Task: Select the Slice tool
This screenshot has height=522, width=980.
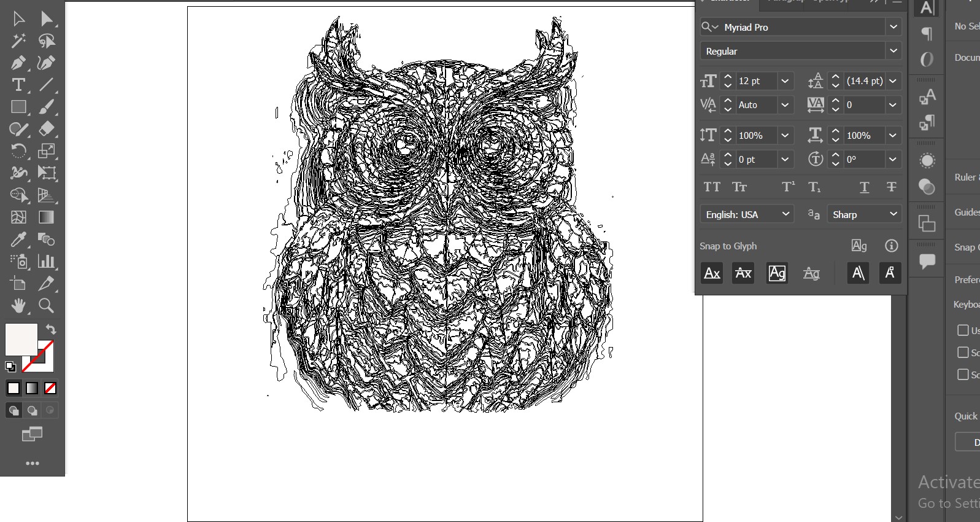Action: pos(47,284)
